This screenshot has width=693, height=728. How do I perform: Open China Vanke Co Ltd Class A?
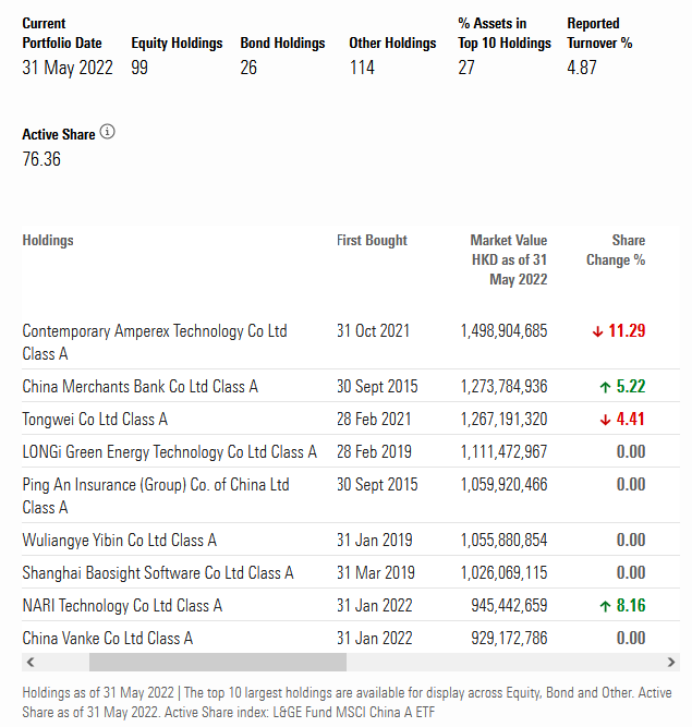pos(107,638)
